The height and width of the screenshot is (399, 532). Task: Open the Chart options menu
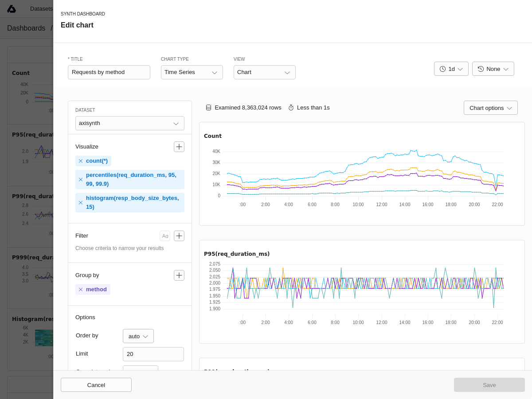pos(490,108)
